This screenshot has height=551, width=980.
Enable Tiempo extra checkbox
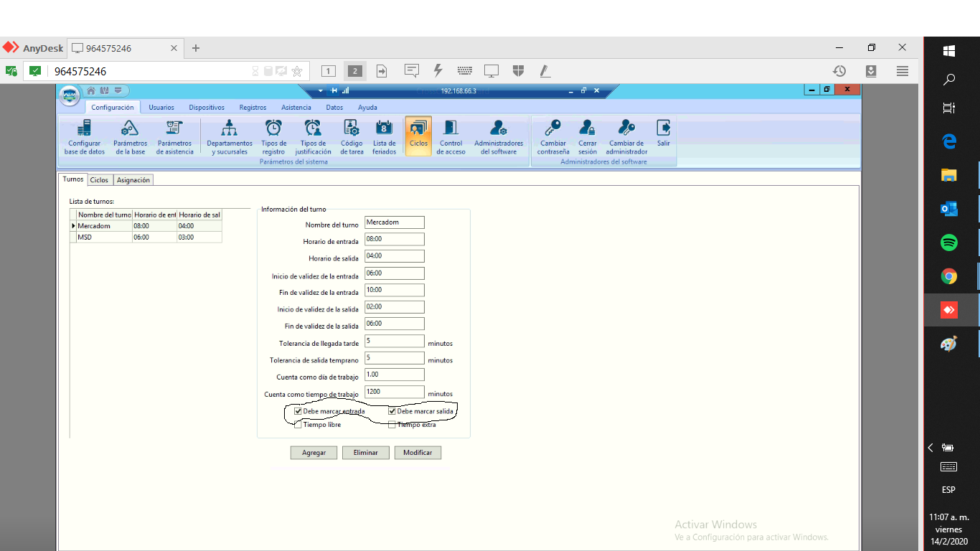pos(392,425)
